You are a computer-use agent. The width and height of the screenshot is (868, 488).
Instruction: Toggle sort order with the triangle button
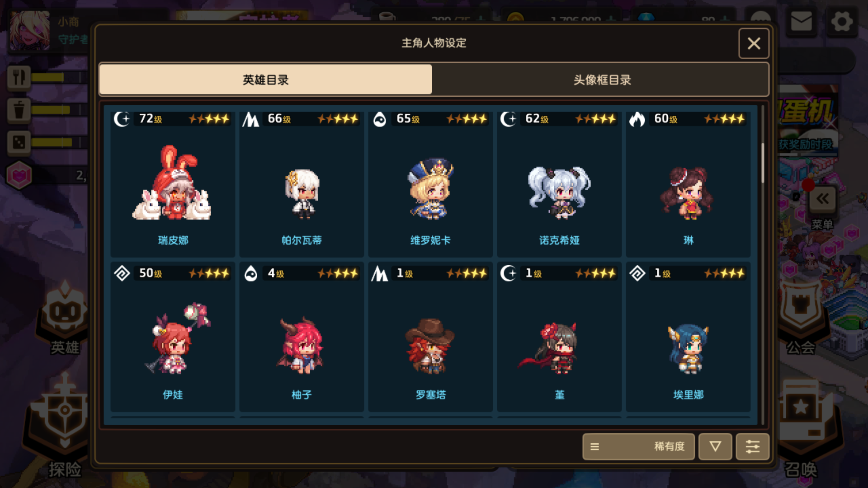pos(715,446)
